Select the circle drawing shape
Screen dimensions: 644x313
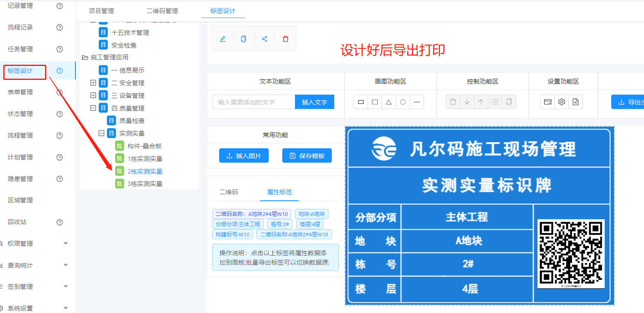pos(403,102)
